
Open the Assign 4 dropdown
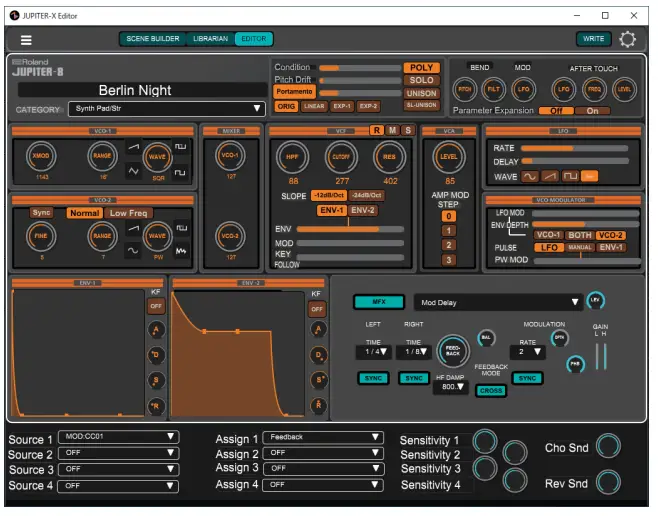pos(323,486)
